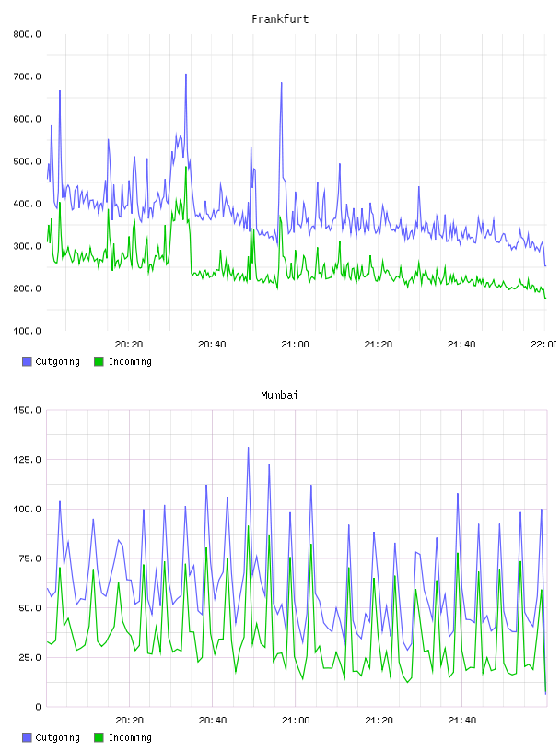The width and height of the screenshot is (560, 752).
Task: Click the blue Outgoing swatch in the Mumbai legend
Action: tap(27, 737)
